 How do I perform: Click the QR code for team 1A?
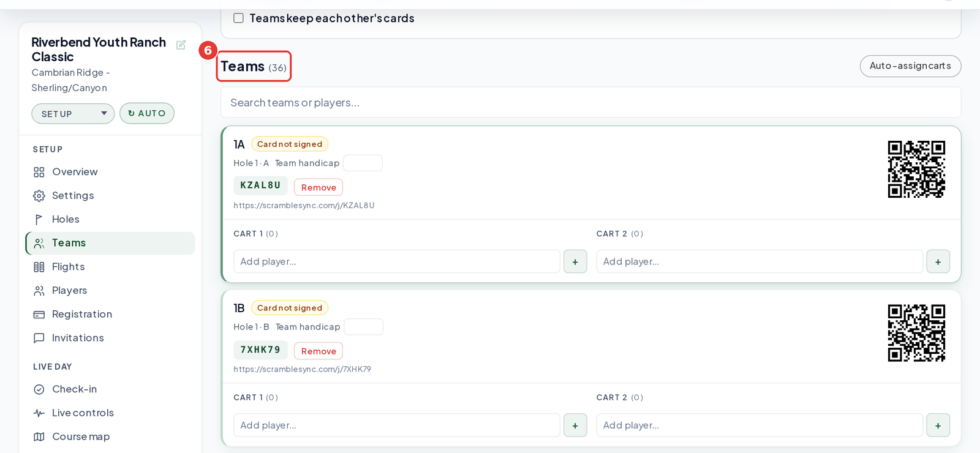916,170
